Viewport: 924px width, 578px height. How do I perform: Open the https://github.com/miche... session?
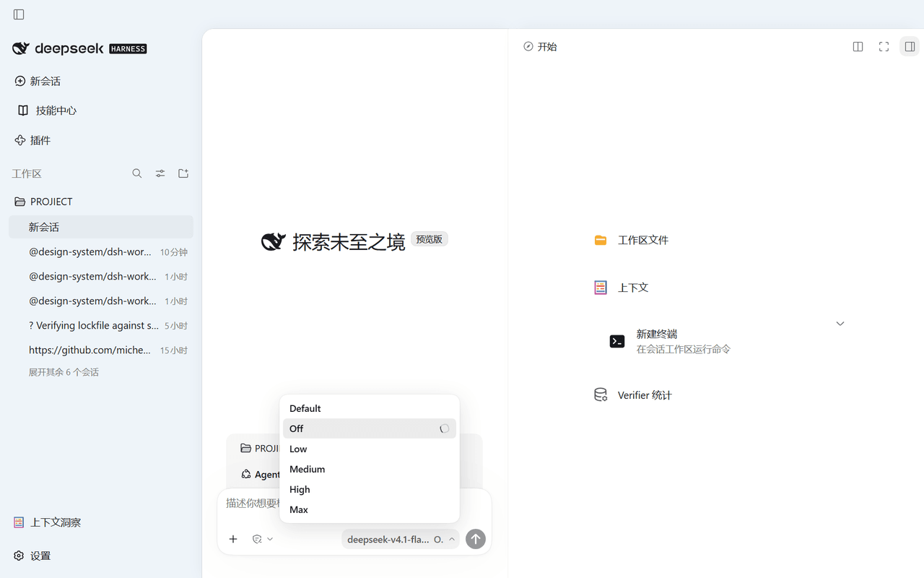pyautogui.click(x=101, y=350)
